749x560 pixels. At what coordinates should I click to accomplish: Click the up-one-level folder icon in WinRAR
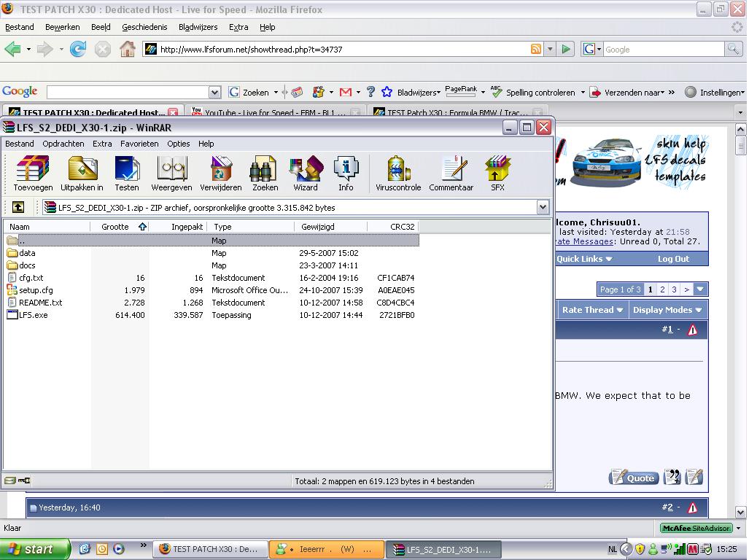18,206
